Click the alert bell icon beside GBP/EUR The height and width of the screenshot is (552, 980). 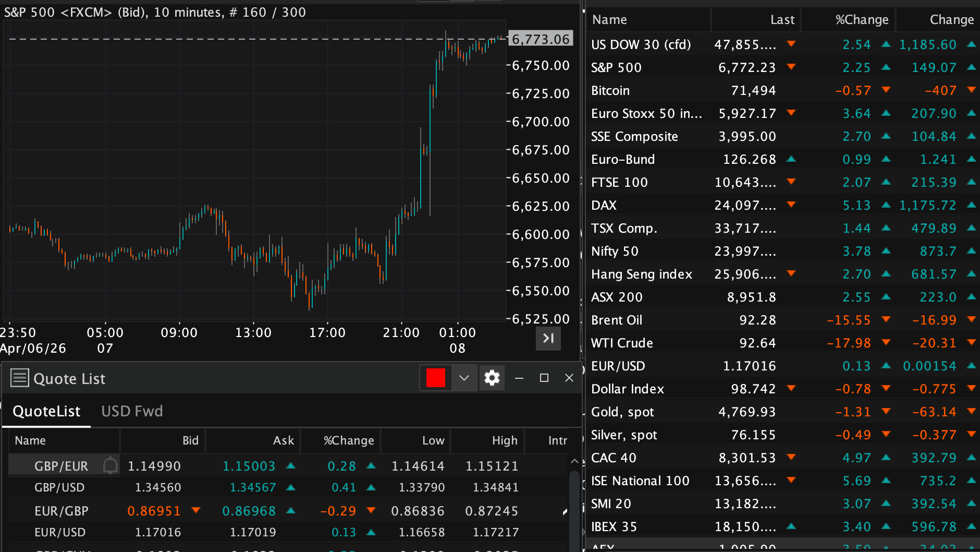[110, 465]
